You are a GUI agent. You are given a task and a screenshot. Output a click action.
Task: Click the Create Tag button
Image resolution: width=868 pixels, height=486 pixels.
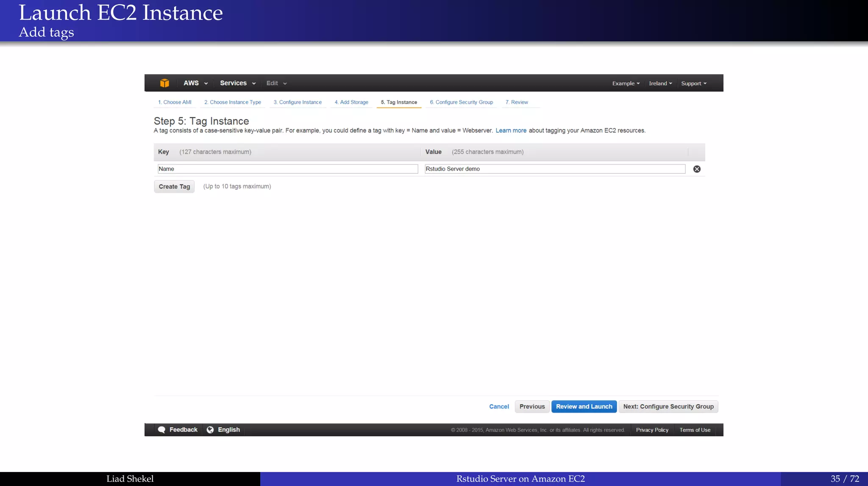(x=174, y=186)
